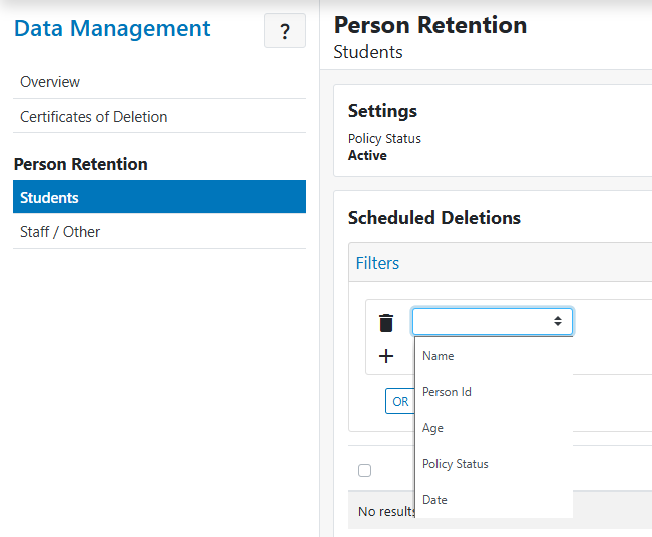
Task: Click the Person Retention page title
Action: (x=430, y=25)
